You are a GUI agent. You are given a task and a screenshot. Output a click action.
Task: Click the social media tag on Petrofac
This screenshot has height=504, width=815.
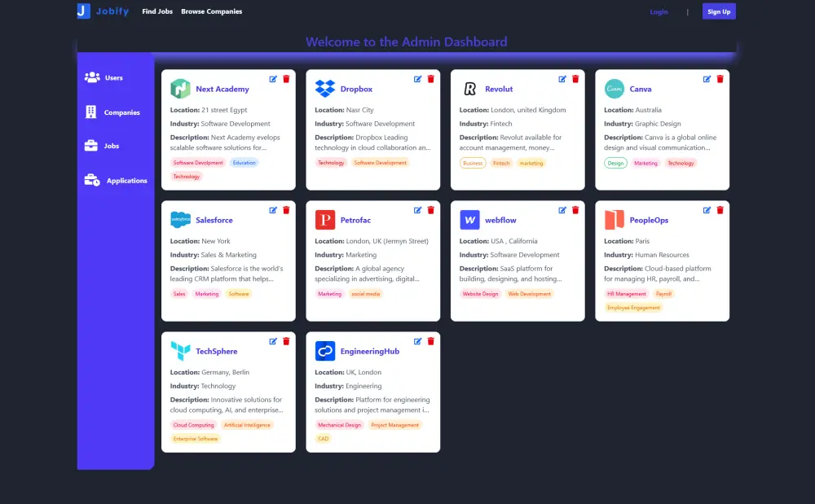[365, 294]
